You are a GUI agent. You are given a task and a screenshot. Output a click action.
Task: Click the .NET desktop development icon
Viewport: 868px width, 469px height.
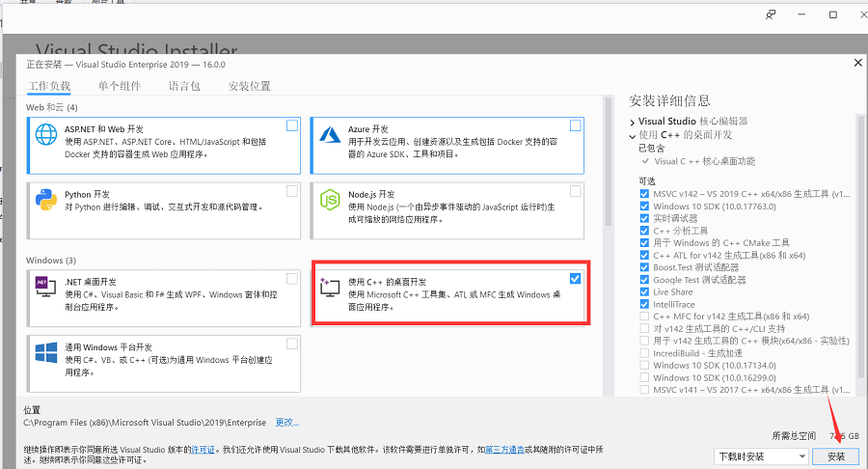point(45,286)
